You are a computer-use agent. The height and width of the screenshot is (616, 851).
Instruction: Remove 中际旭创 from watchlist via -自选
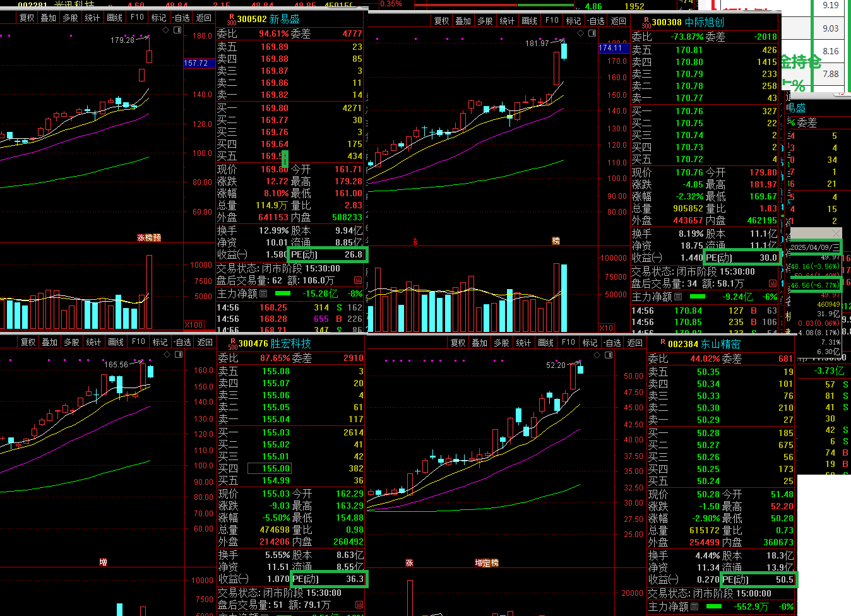pos(595,21)
